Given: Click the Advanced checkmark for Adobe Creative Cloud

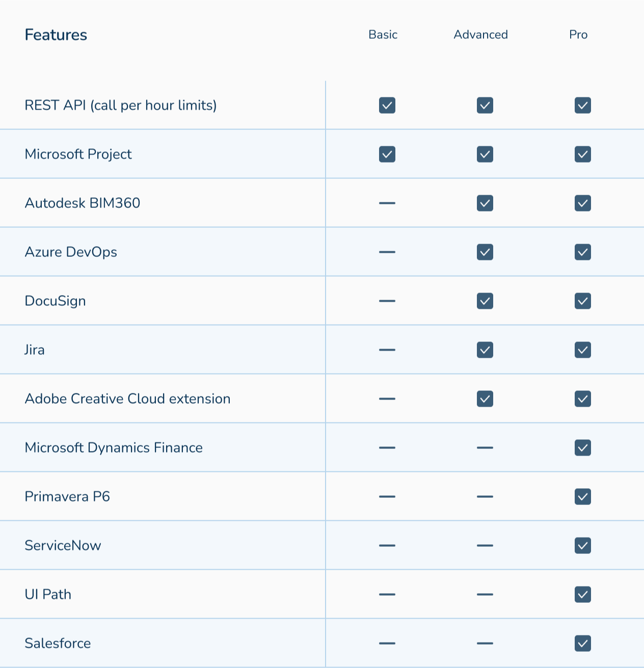Looking at the screenshot, I should coord(485,399).
